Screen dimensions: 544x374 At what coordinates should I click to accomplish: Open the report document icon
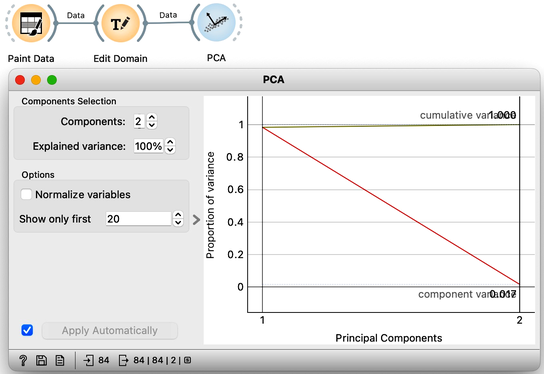coord(60,360)
